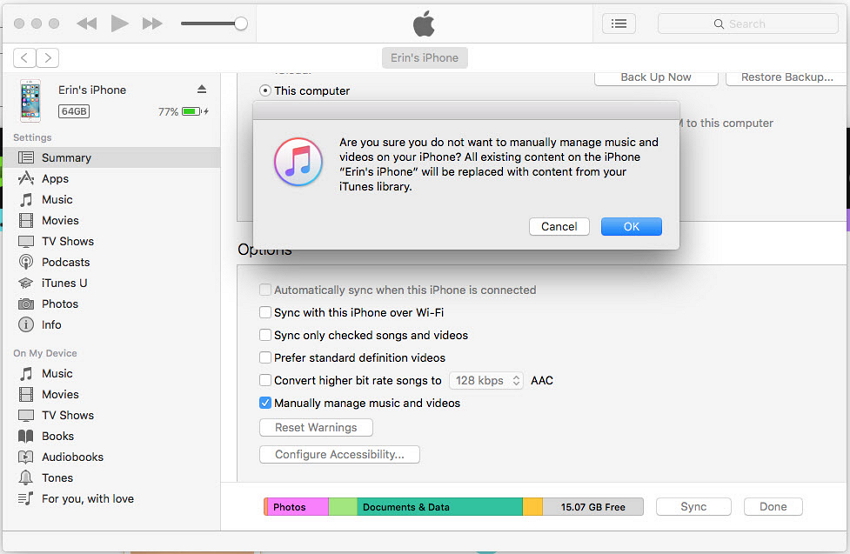850x554 pixels.
Task: Select Tones under On My Device
Action: 57,478
